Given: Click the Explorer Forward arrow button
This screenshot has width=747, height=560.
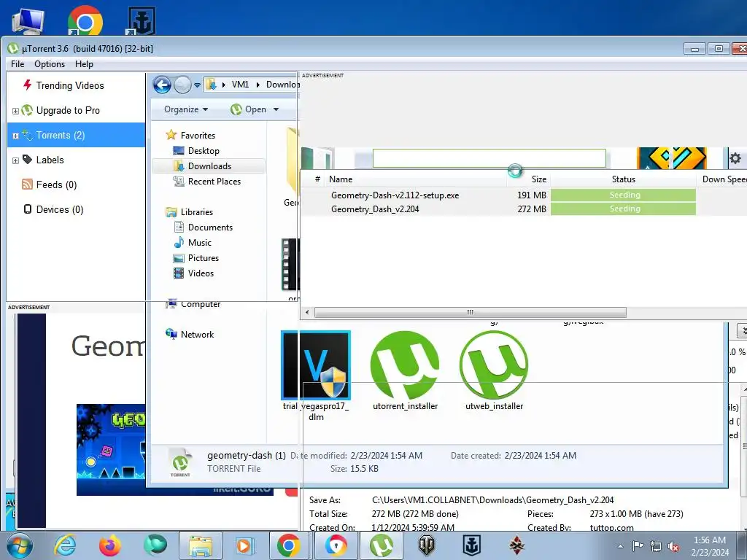Looking at the screenshot, I should click(182, 85).
